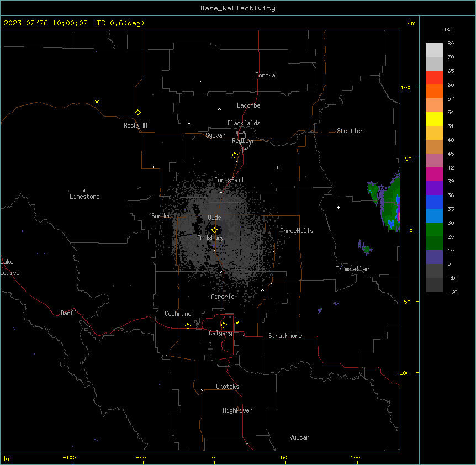476x465 pixels.
Task: Select the green swatch between 30 and 20
Action: 434,230
